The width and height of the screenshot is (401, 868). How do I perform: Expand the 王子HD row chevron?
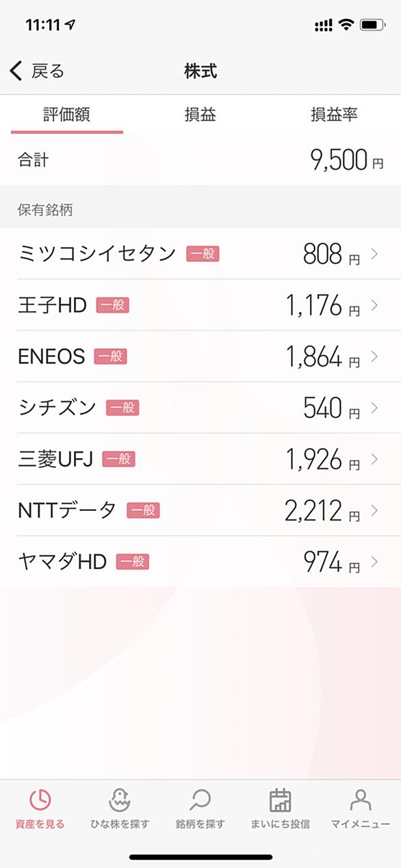[x=374, y=305]
